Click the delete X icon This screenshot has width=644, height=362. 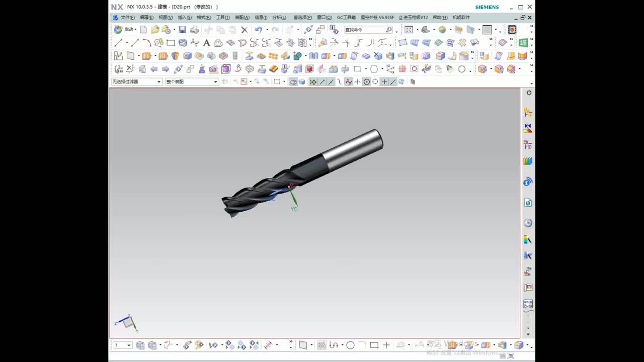[x=245, y=30]
